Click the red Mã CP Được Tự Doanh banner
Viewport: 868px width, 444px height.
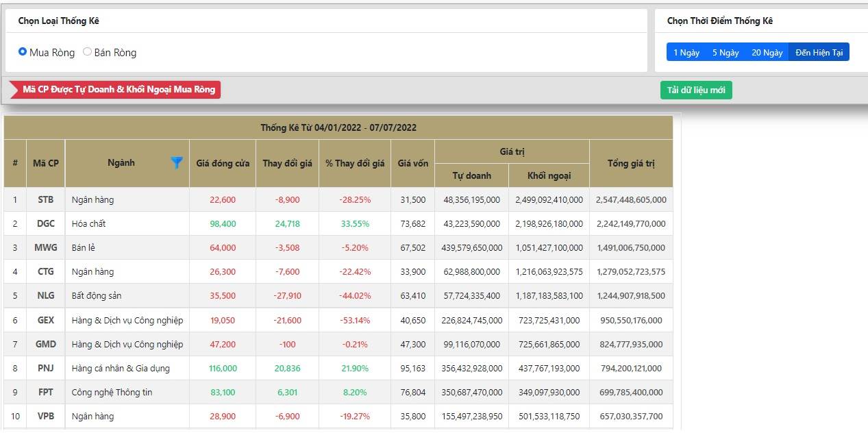coord(116,90)
